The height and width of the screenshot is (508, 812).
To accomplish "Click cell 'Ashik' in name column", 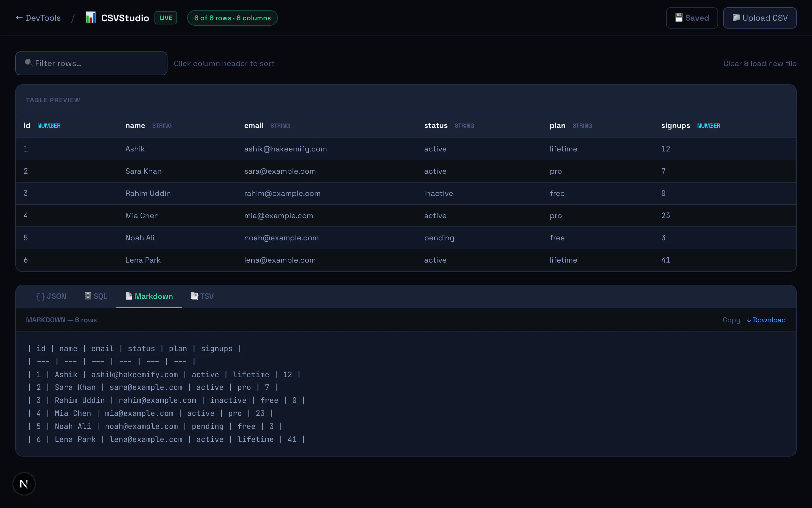I will [135, 149].
